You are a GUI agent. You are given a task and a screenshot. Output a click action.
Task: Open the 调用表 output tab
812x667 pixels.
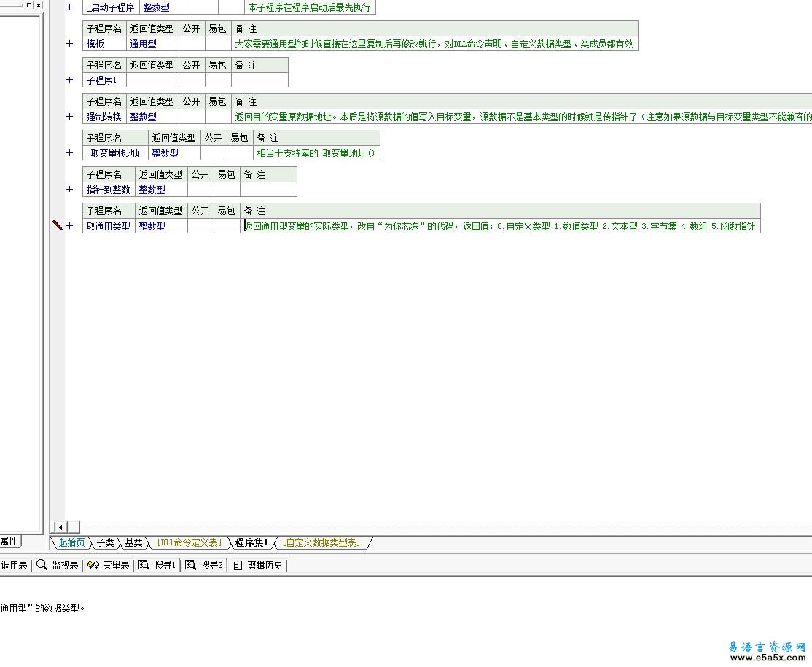point(14,565)
